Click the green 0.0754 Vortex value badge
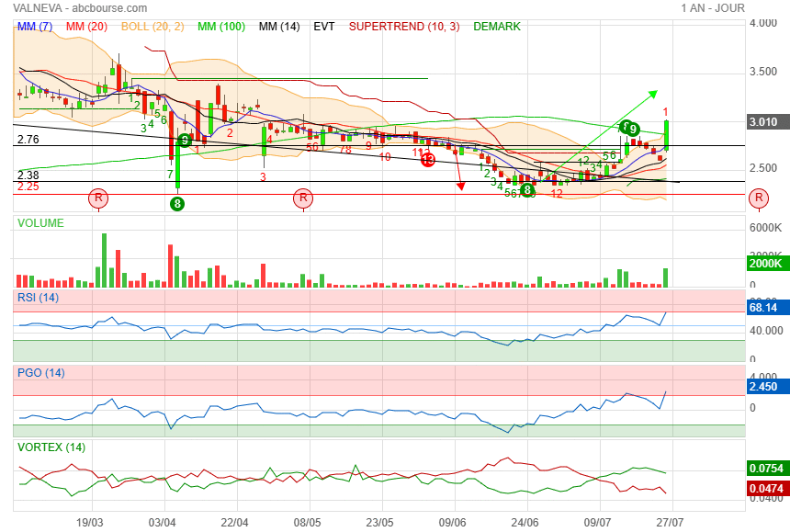This screenshot has width=790, height=532. (x=768, y=469)
